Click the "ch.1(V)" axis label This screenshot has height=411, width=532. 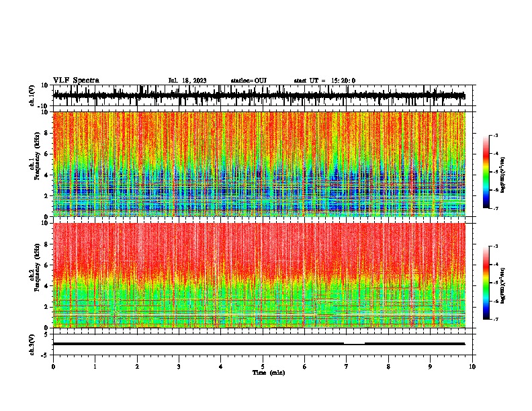click(x=32, y=95)
